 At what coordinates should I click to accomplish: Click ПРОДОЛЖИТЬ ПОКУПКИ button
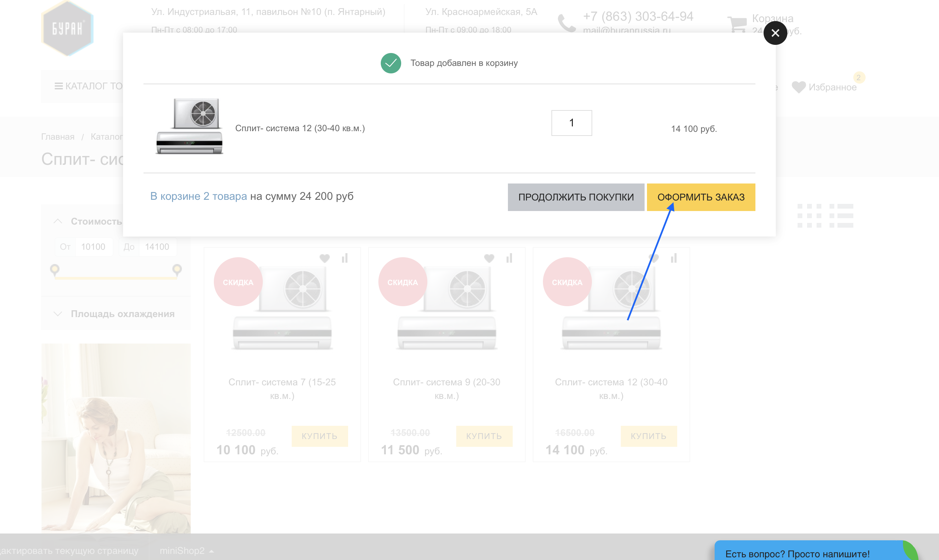(576, 197)
